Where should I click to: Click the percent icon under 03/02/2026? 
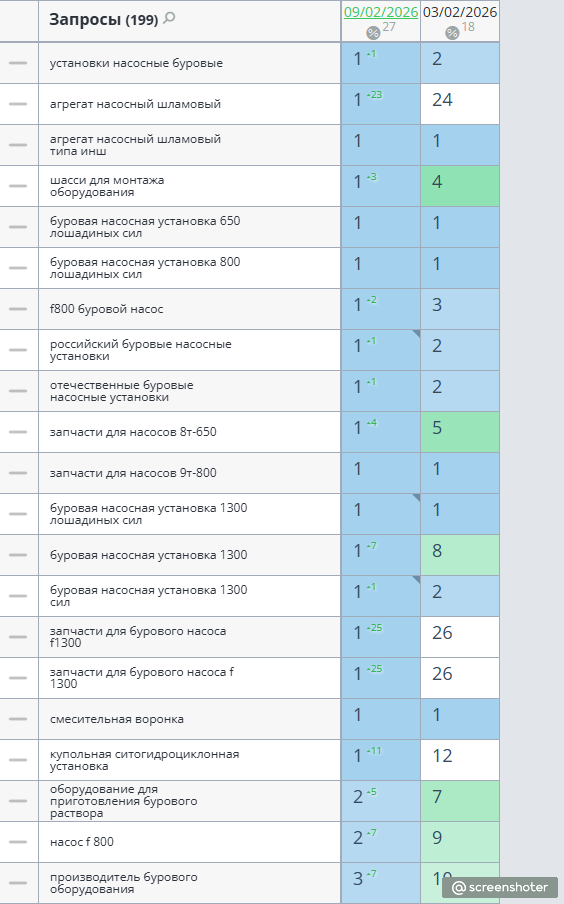(x=452, y=33)
